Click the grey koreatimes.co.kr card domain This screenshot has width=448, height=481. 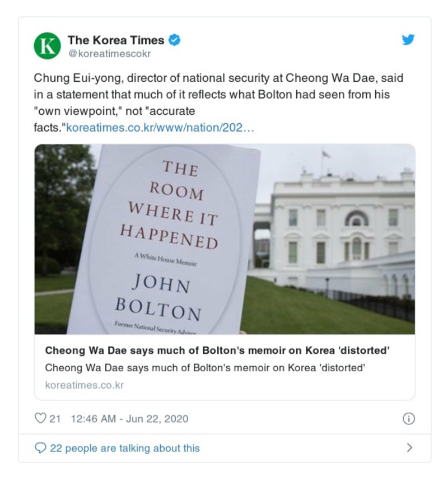point(84,385)
